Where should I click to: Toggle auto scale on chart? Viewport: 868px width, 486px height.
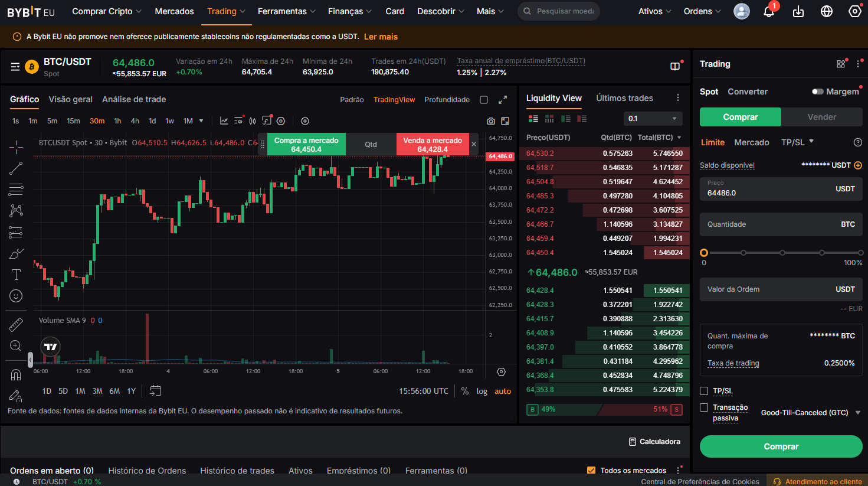[503, 391]
